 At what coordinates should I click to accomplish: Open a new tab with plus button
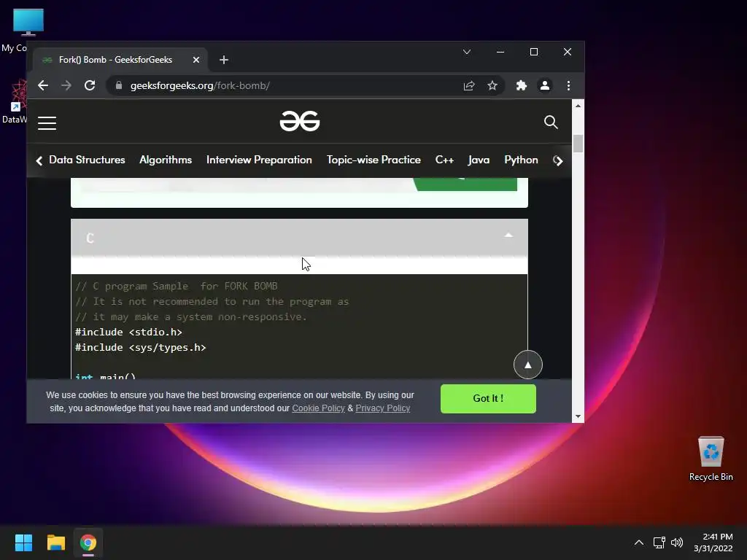[x=224, y=60]
